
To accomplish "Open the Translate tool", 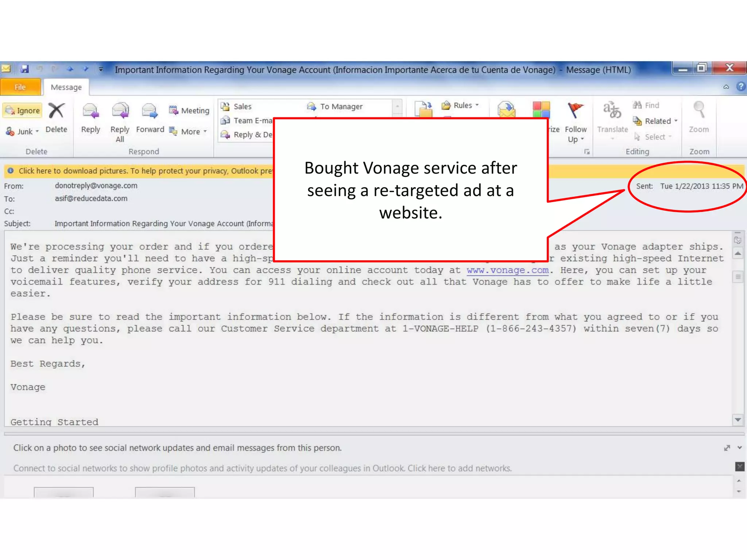I will pyautogui.click(x=612, y=111).
